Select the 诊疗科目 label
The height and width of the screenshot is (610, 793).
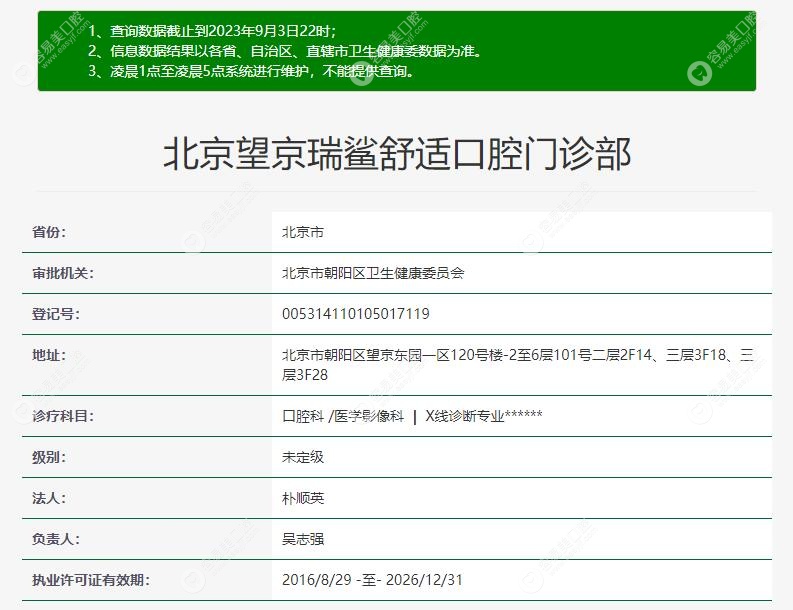coord(63,416)
